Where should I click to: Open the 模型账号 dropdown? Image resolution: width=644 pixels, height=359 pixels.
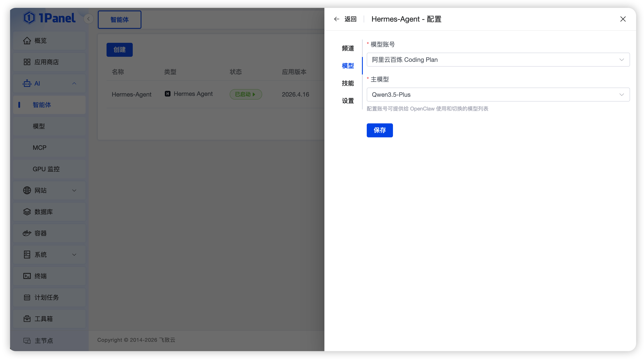point(498,59)
